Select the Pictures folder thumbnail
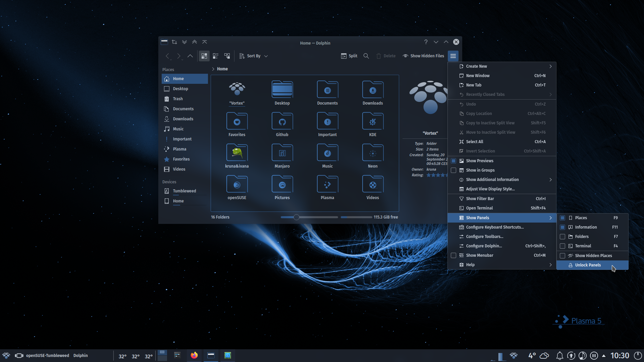This screenshot has width=644, height=362. (282, 184)
